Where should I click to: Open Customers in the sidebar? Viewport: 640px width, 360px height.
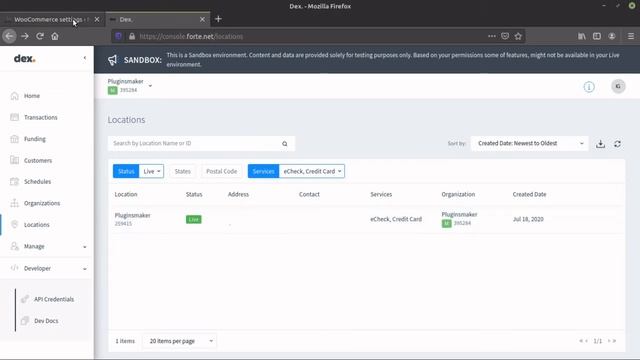pyautogui.click(x=38, y=161)
